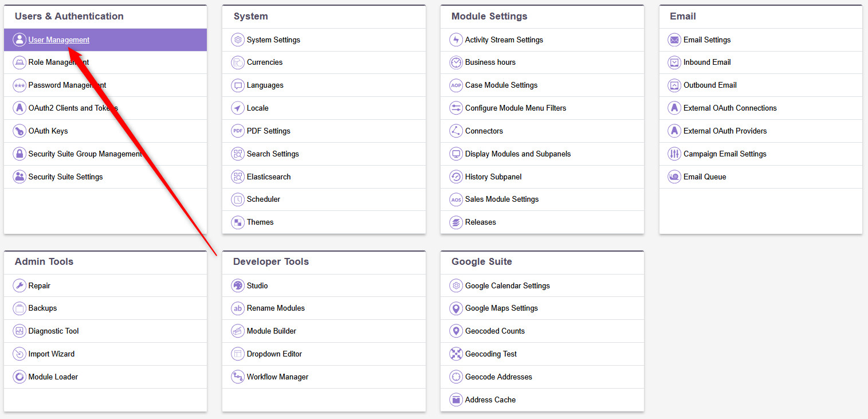Click the Module Builder icon

tap(238, 331)
